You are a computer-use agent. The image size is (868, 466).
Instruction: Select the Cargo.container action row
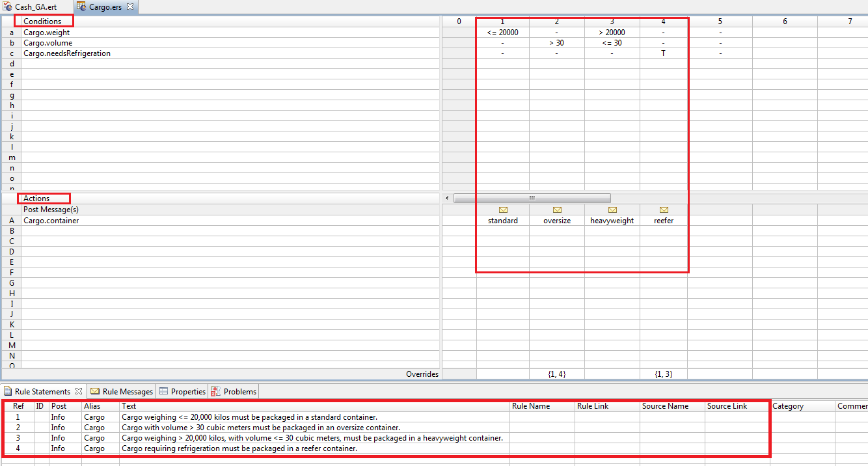[231, 221]
